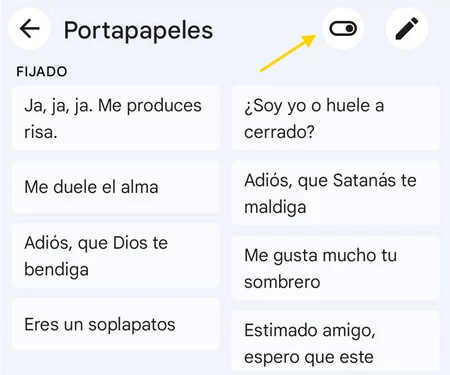Select clip "Ja, ja, ja. Me produces risa."
The height and width of the screenshot is (375, 450).
pos(116,118)
